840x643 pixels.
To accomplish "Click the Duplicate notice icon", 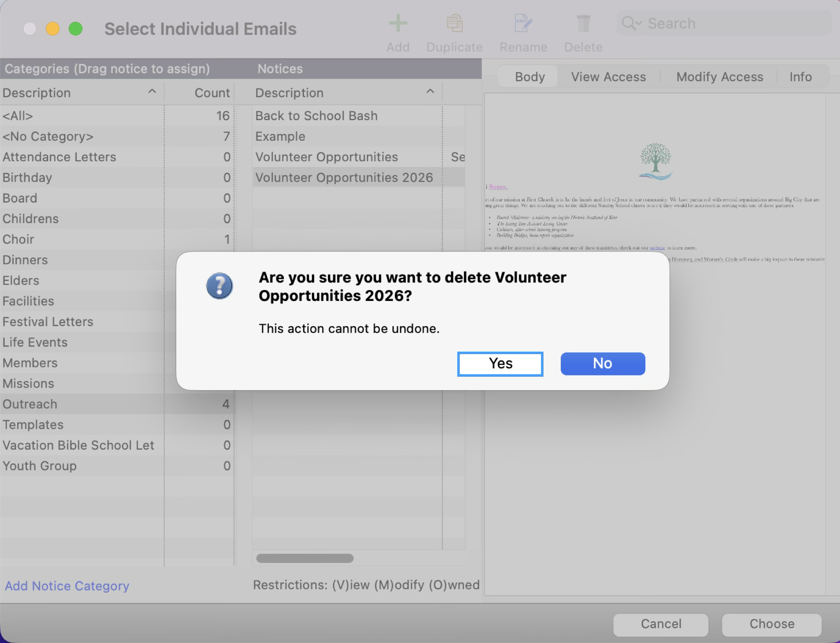I will click(x=454, y=23).
